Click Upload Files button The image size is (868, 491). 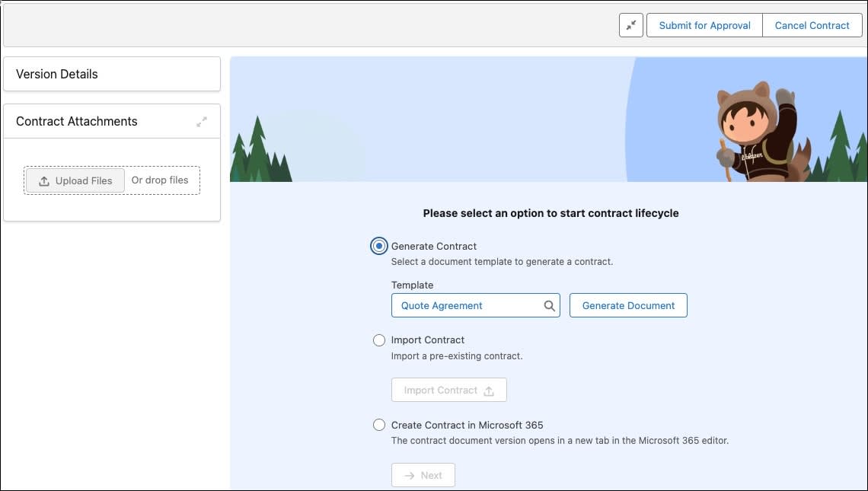click(x=75, y=180)
